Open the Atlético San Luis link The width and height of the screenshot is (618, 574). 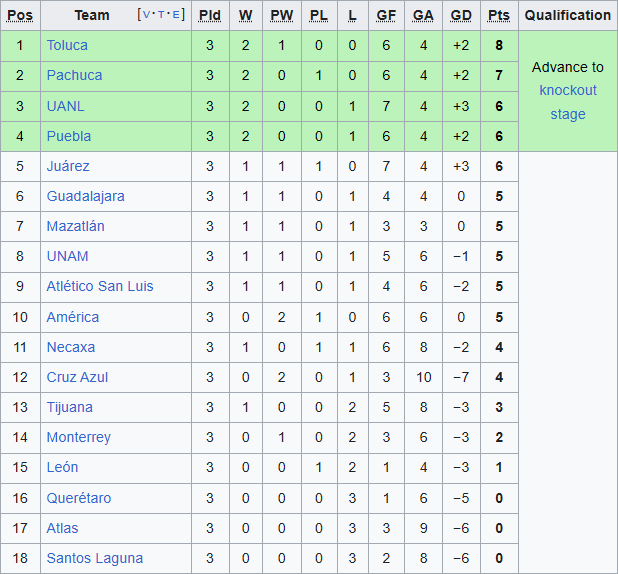tap(100, 286)
